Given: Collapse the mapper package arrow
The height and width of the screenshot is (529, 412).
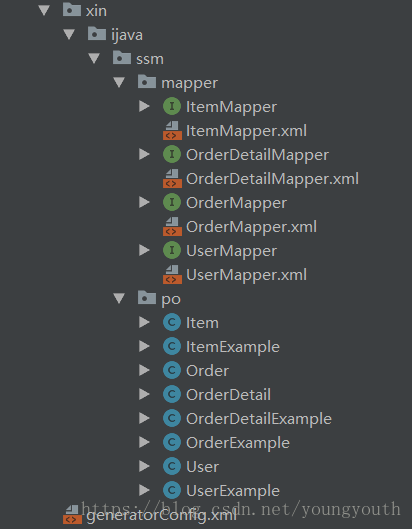Looking at the screenshot, I should point(119,83).
